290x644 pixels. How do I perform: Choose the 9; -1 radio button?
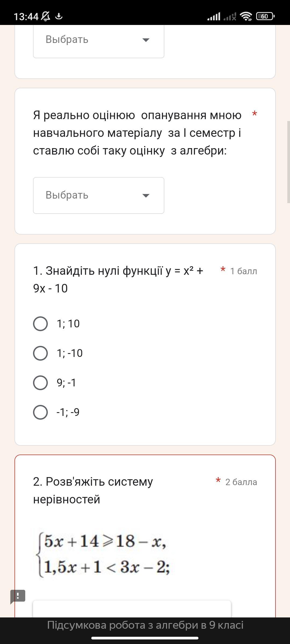point(41,383)
